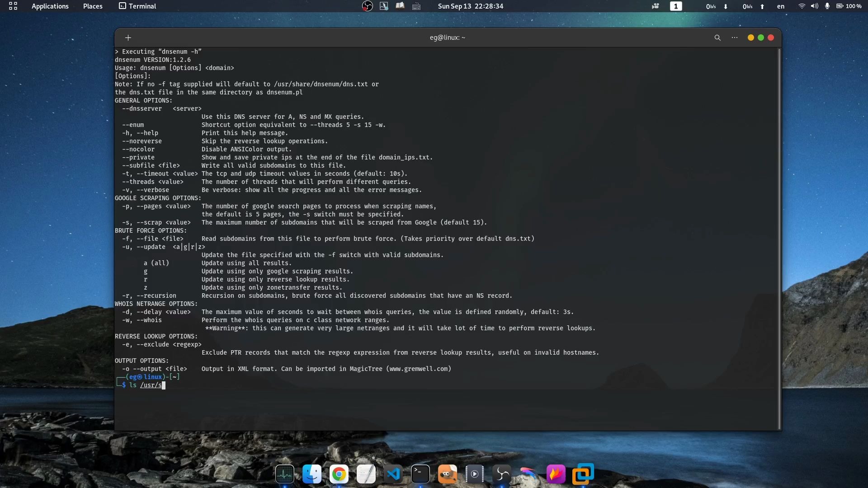The width and height of the screenshot is (868, 488).
Task: Close the terminal with the red button
Action: click(x=771, y=38)
